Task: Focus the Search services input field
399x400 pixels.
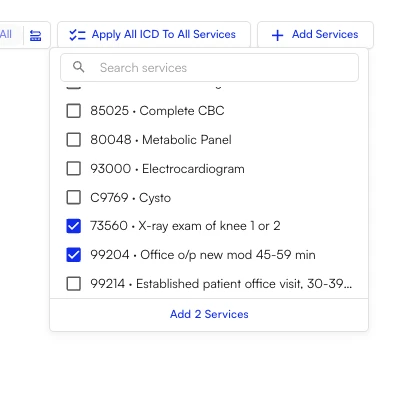Action: (209, 67)
